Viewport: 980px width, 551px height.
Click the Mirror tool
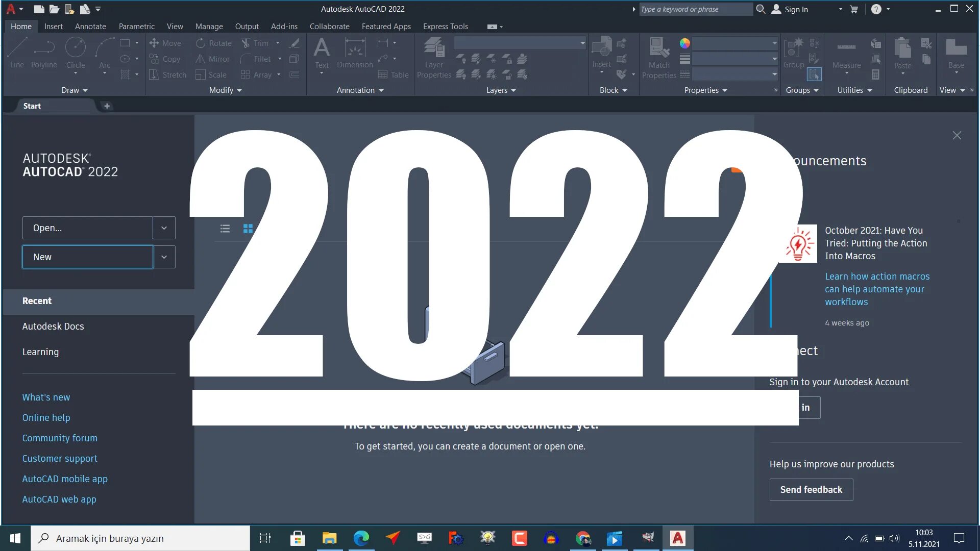[212, 59]
